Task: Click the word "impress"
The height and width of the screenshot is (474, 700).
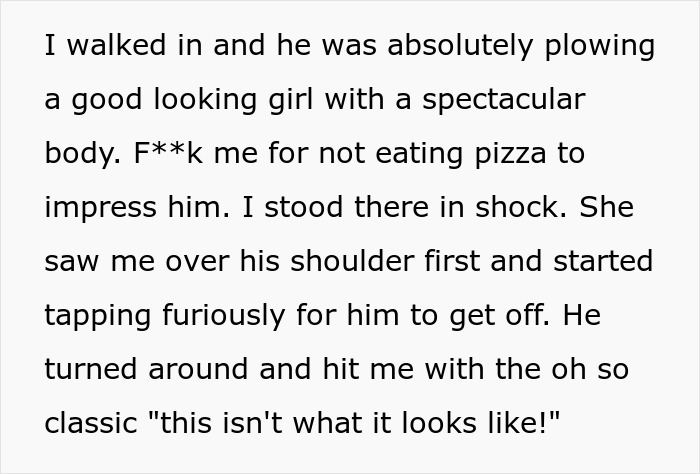Action: [102, 208]
